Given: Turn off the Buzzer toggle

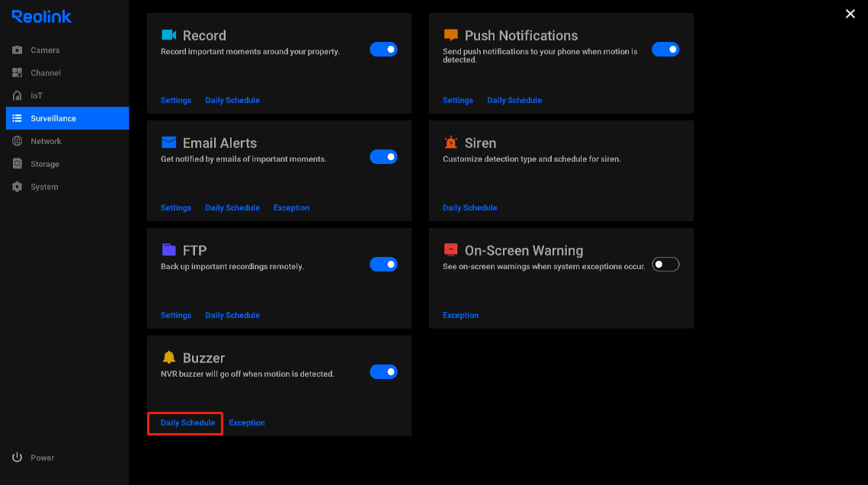Looking at the screenshot, I should click(383, 371).
